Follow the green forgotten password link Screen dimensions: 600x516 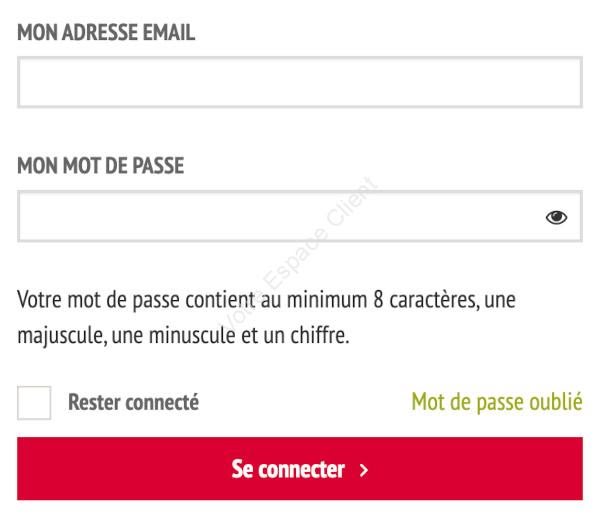pyautogui.click(x=497, y=402)
